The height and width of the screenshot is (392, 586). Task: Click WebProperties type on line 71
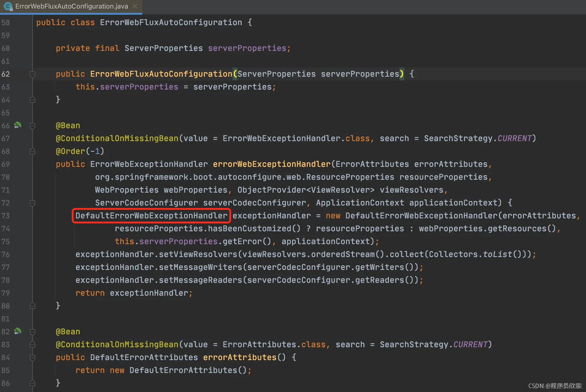[127, 190]
